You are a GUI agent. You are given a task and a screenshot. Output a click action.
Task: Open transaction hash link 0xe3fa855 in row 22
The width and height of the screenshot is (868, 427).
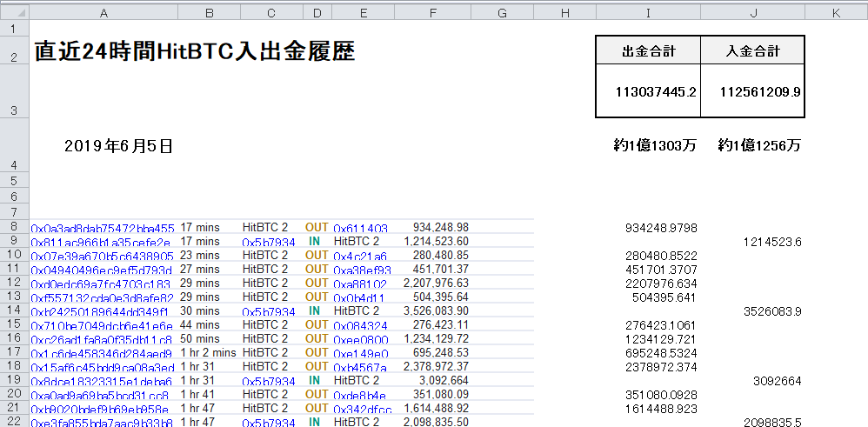102,424
